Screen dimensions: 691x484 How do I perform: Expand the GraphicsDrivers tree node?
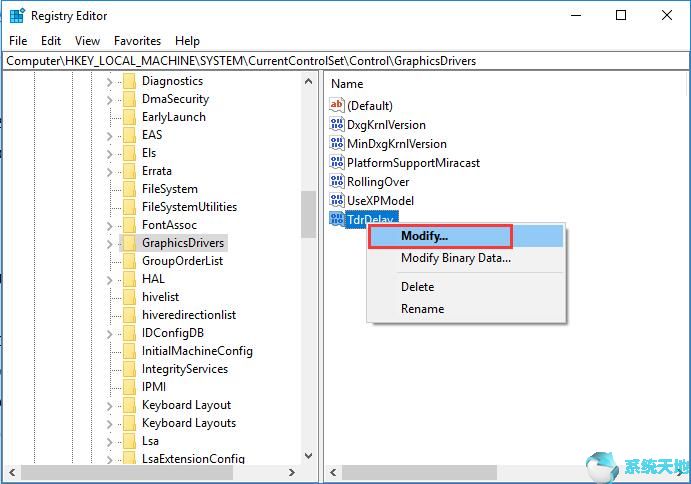[x=110, y=243]
